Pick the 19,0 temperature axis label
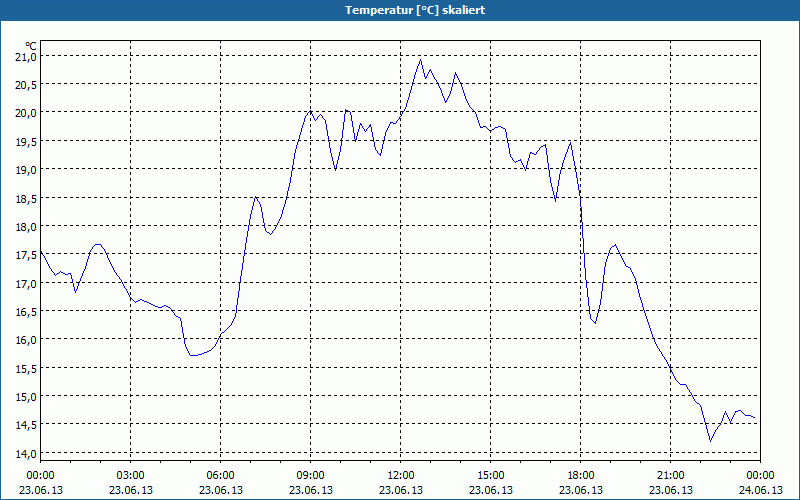The width and height of the screenshot is (800, 500). coord(25,170)
